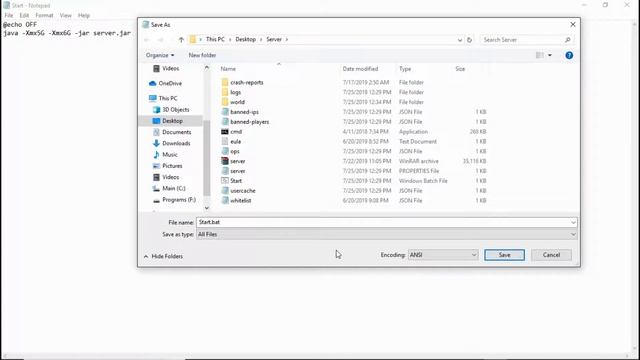Collapse panel with Hide Folders
The width and height of the screenshot is (640, 360).
163,256
